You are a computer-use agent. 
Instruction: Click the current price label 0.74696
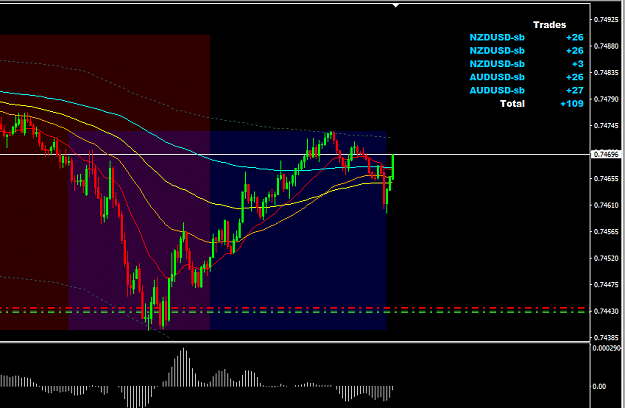point(606,154)
